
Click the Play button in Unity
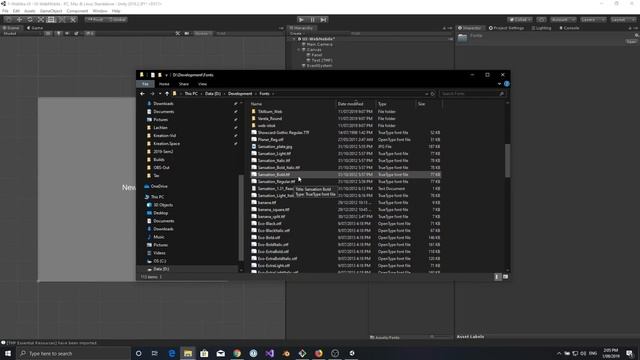pyautogui.click(x=301, y=20)
